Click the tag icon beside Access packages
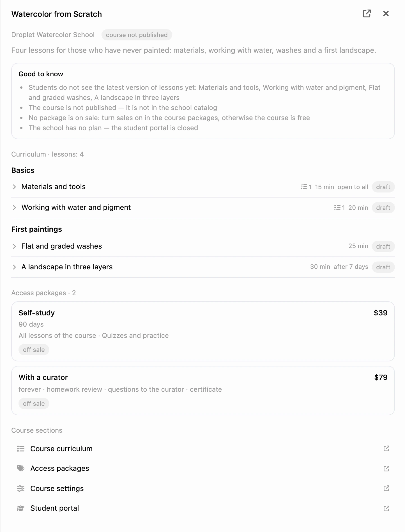405x532 pixels. click(21, 468)
